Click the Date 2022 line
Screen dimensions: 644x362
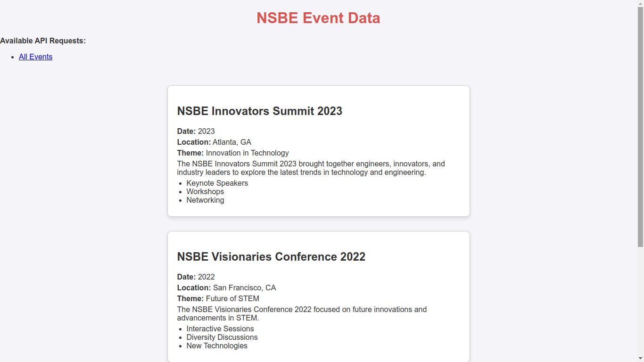point(196,277)
